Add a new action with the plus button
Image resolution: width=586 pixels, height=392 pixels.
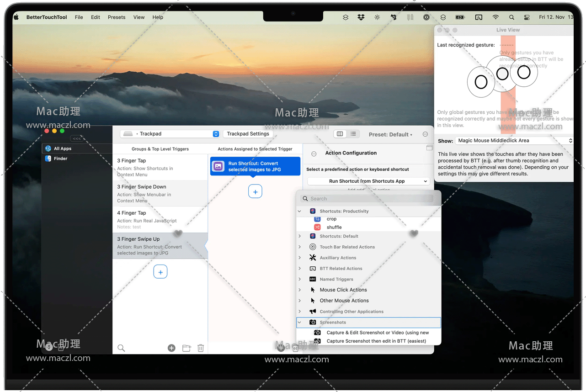tap(255, 192)
